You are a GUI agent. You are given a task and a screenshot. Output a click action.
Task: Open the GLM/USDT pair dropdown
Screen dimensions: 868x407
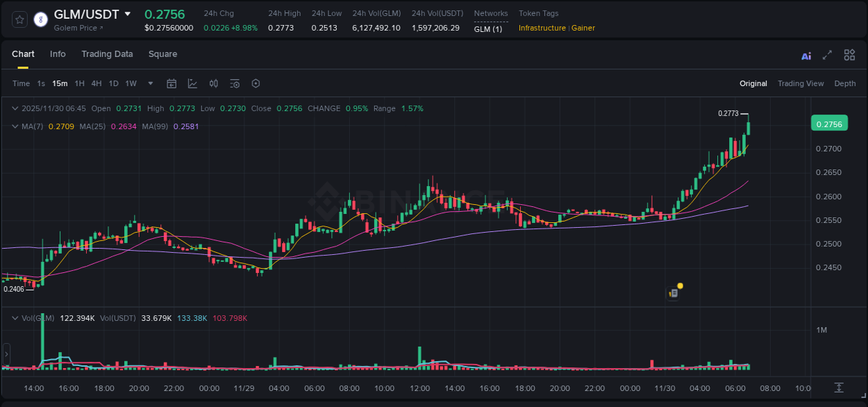pos(128,13)
